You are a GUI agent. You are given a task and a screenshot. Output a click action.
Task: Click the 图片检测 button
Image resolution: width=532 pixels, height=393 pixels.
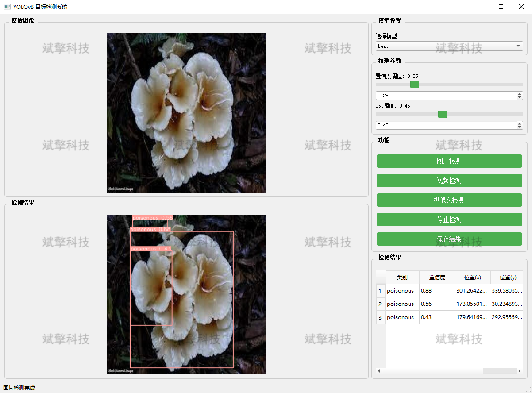(449, 161)
